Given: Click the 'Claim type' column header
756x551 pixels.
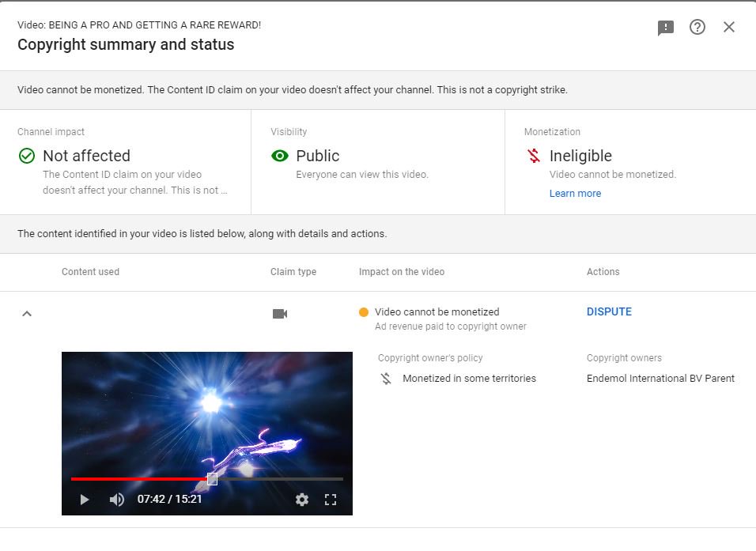Looking at the screenshot, I should (293, 272).
